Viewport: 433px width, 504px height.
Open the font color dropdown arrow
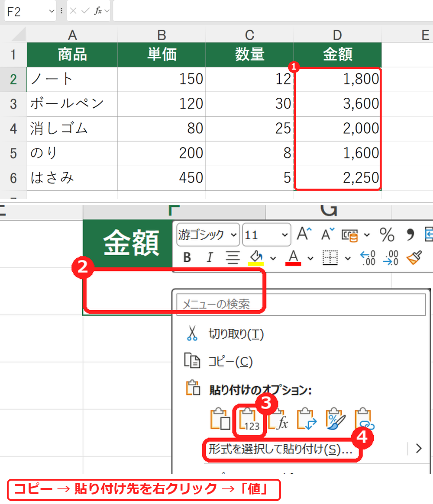[310, 258]
